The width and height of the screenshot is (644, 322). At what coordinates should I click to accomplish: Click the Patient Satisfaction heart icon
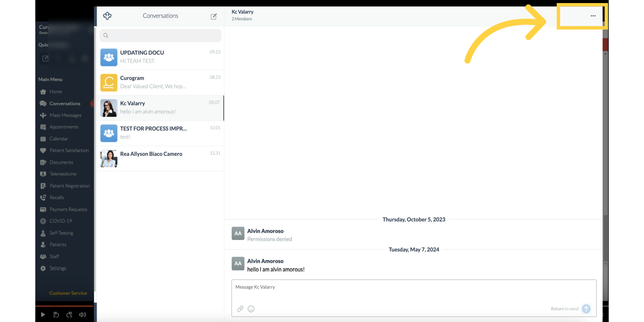[x=43, y=151]
